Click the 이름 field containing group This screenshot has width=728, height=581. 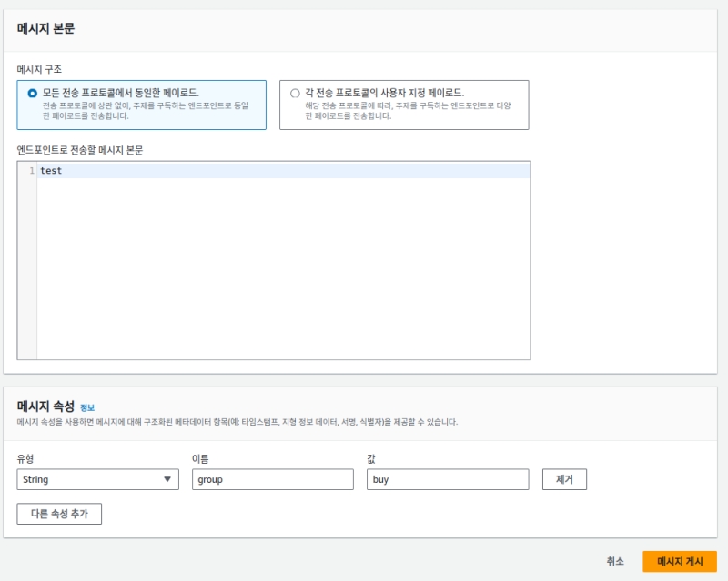[272, 479]
